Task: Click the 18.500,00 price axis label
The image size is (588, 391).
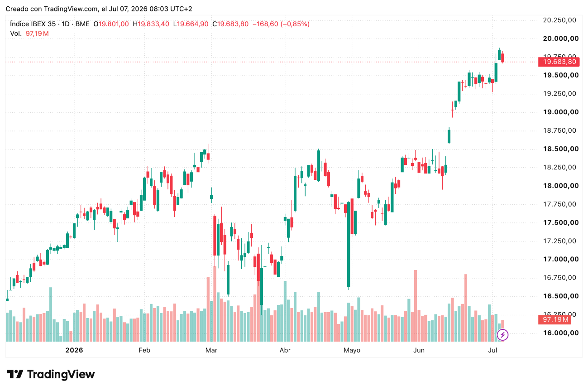Action: point(560,149)
